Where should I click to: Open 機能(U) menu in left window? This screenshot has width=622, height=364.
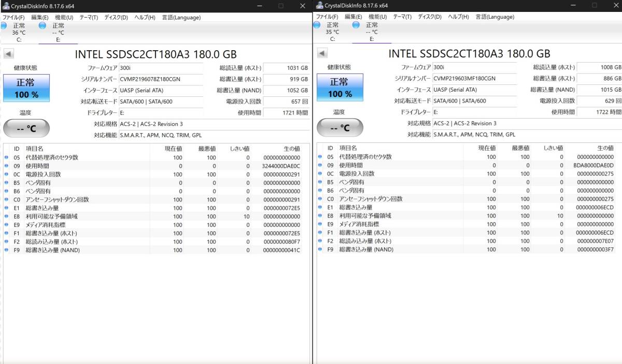[64, 17]
